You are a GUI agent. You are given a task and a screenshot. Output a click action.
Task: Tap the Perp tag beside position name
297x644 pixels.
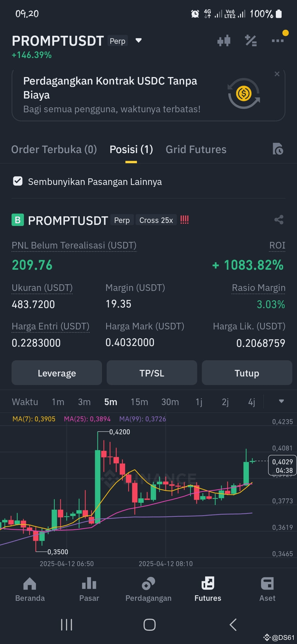pyautogui.click(x=122, y=220)
